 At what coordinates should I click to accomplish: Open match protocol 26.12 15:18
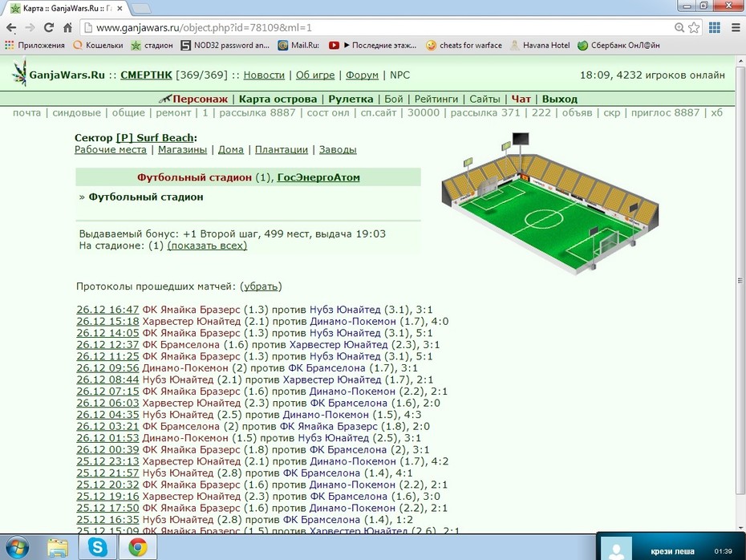click(107, 321)
